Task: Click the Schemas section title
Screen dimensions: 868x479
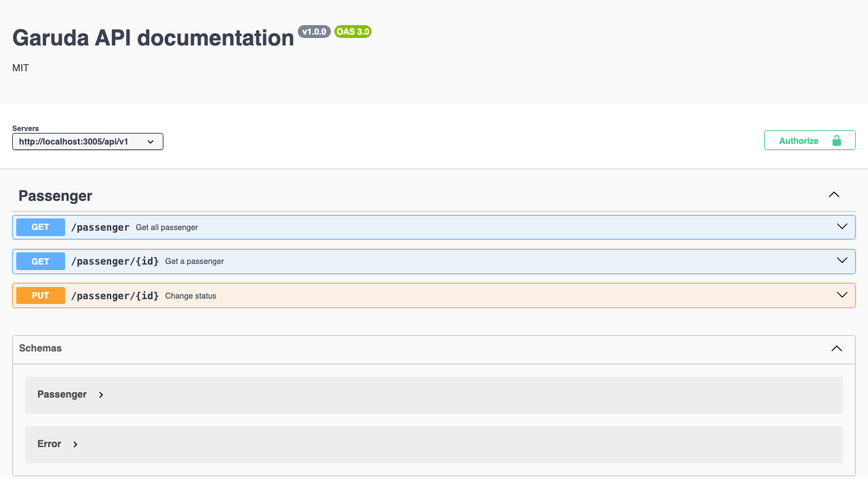Action: [41, 348]
